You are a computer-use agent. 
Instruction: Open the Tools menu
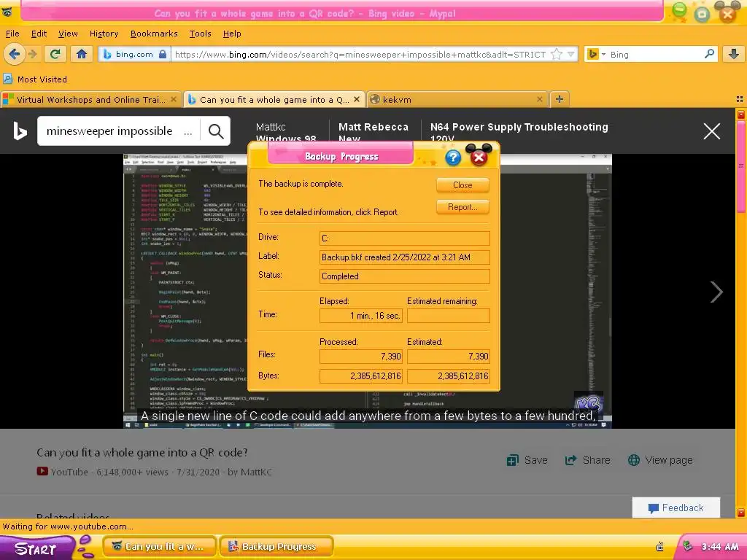click(200, 34)
